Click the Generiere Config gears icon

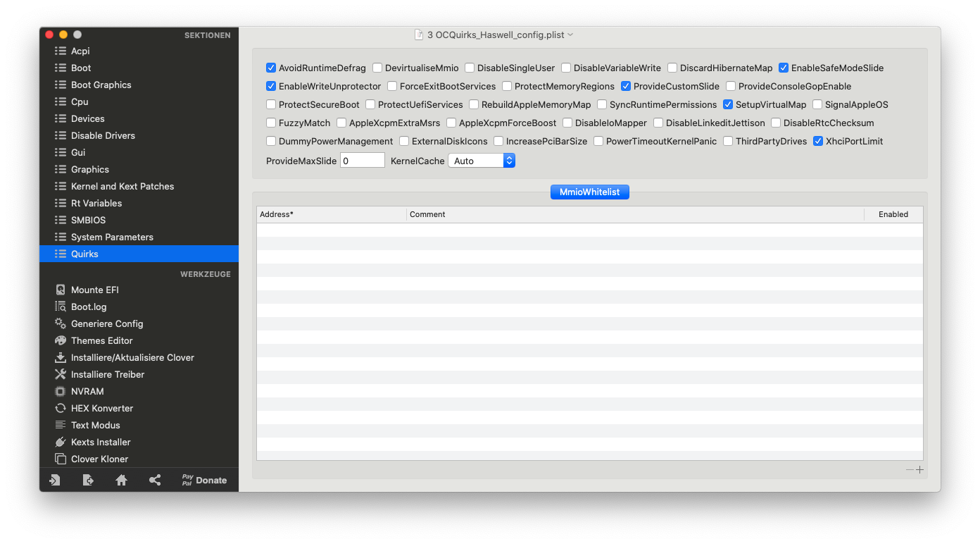(61, 323)
